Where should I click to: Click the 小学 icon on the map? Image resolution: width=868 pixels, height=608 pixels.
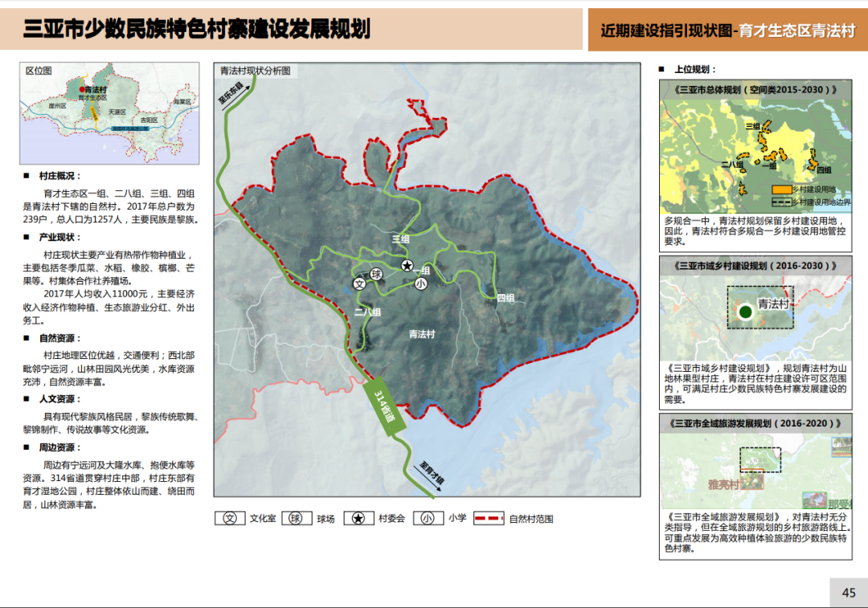click(420, 283)
